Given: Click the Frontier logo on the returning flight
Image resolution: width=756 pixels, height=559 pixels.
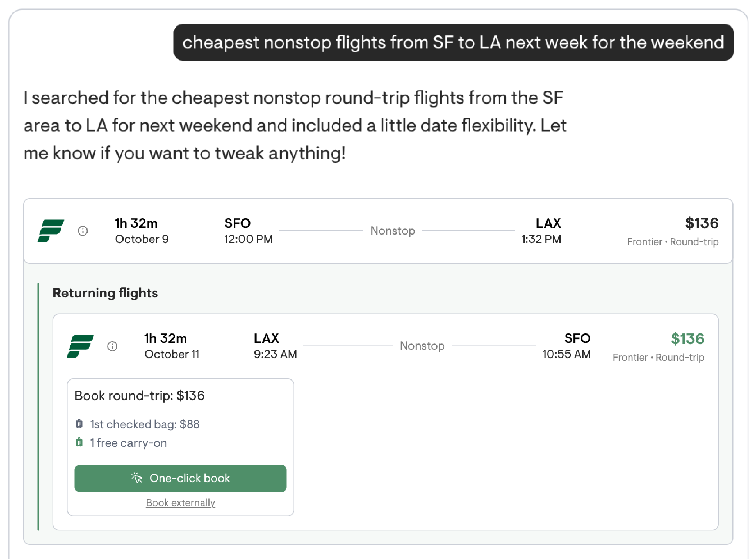Looking at the screenshot, I should coord(80,346).
